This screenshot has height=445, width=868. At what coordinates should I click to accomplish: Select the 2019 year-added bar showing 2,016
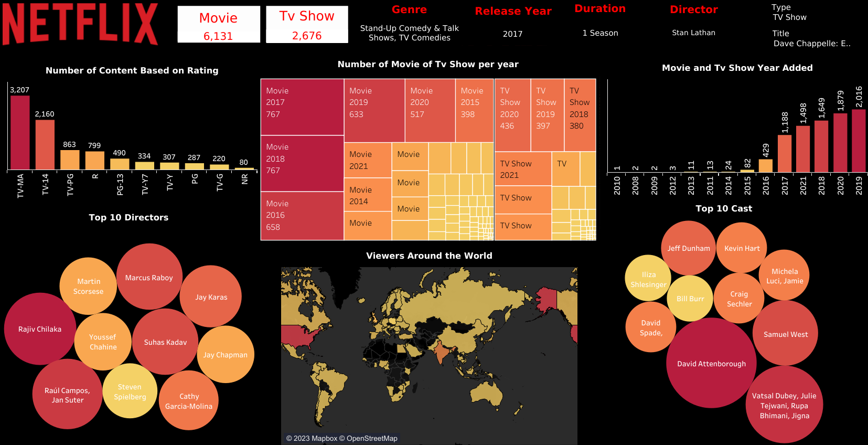point(859,140)
